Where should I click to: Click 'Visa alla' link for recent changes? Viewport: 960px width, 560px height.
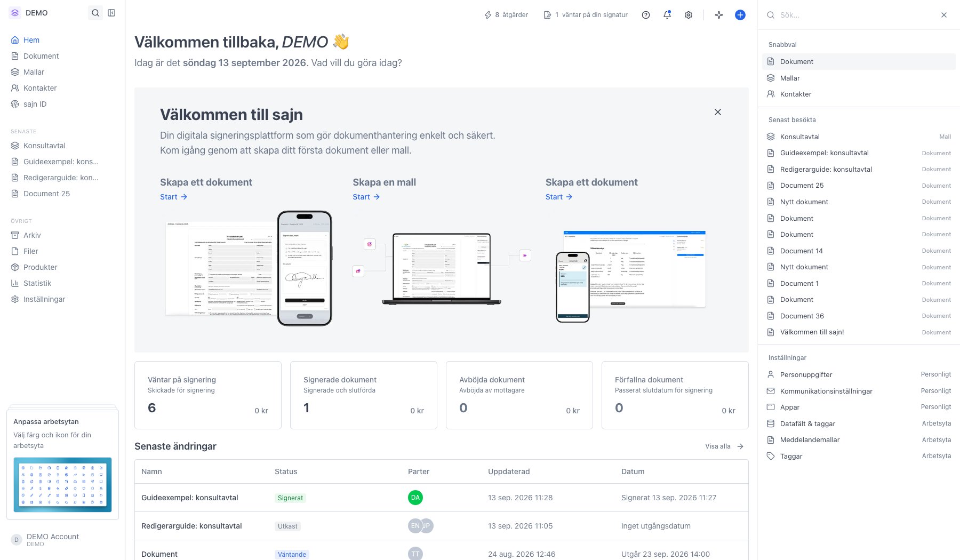[724, 446]
